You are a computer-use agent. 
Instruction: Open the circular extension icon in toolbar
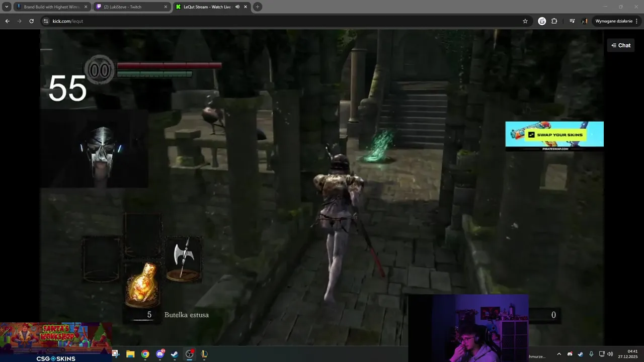(542, 21)
